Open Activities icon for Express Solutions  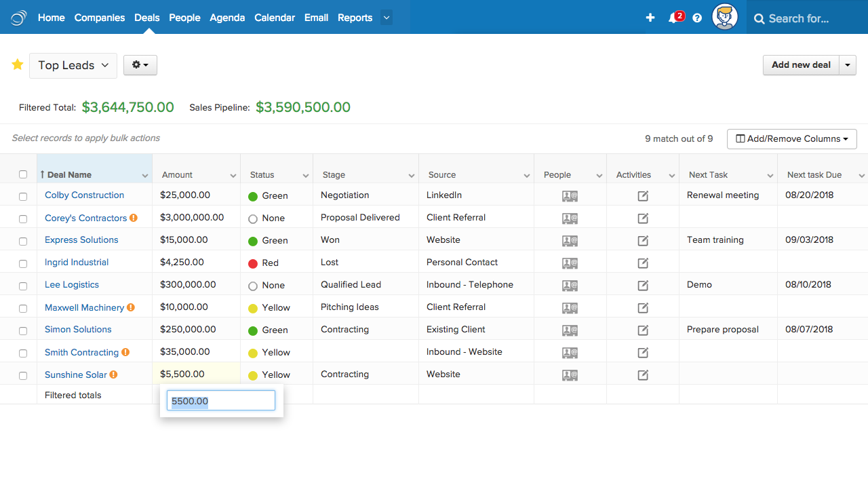click(642, 239)
